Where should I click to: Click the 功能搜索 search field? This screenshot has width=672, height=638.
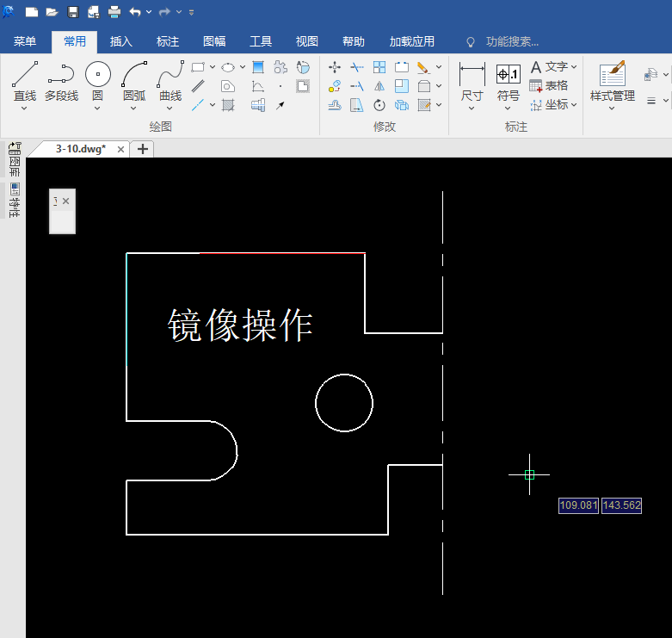click(x=512, y=41)
